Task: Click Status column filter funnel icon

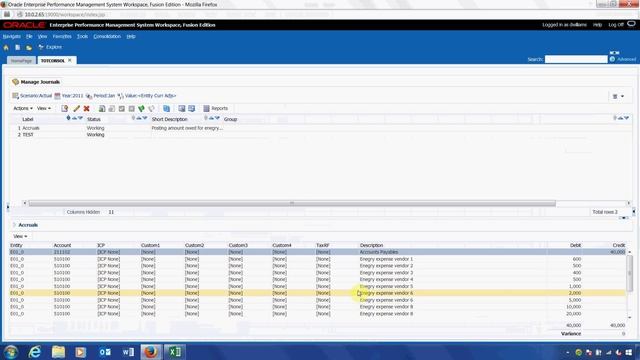Action: [x=133, y=118]
